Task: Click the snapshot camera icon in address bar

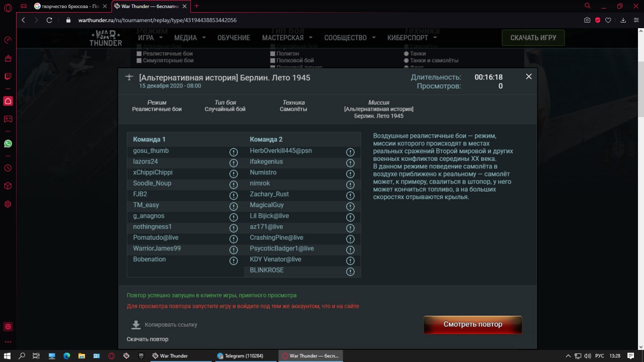Action: 587,20
